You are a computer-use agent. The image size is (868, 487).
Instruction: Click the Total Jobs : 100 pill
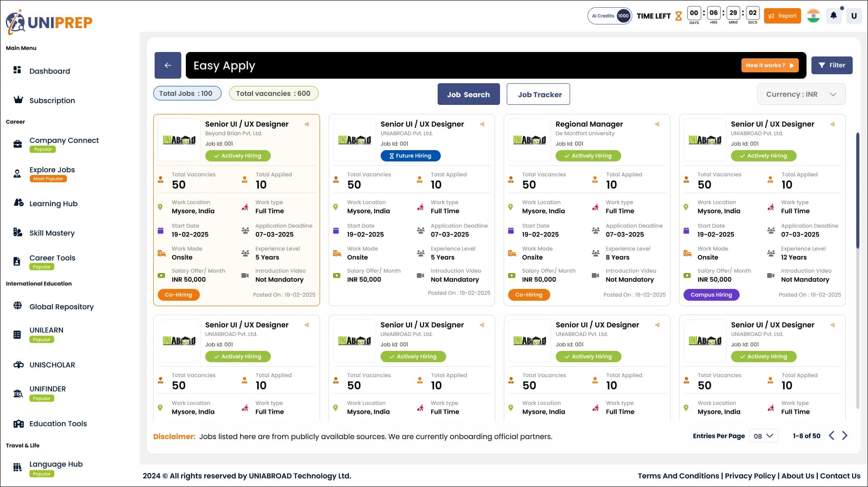point(187,94)
